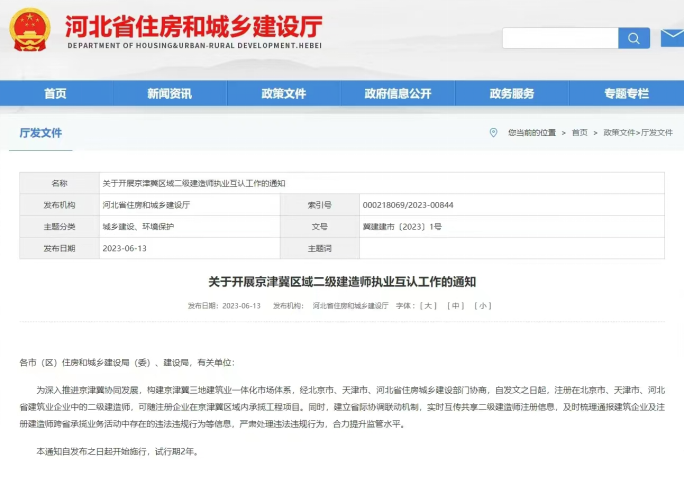Click the location pin icon in breadcrumb
Screen dimensions: 685x477
tap(493, 132)
